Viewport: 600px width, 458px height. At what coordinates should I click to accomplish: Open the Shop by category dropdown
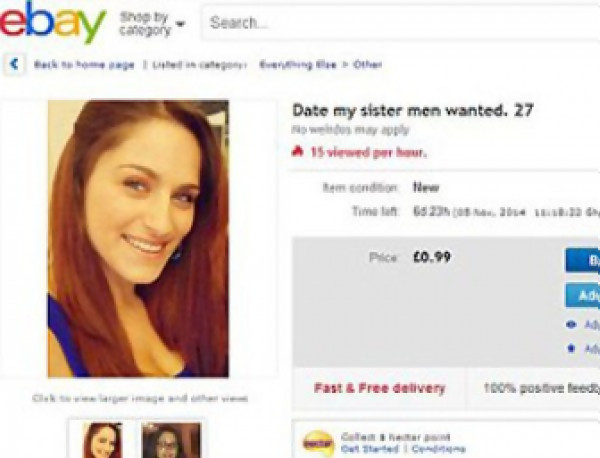[152, 24]
